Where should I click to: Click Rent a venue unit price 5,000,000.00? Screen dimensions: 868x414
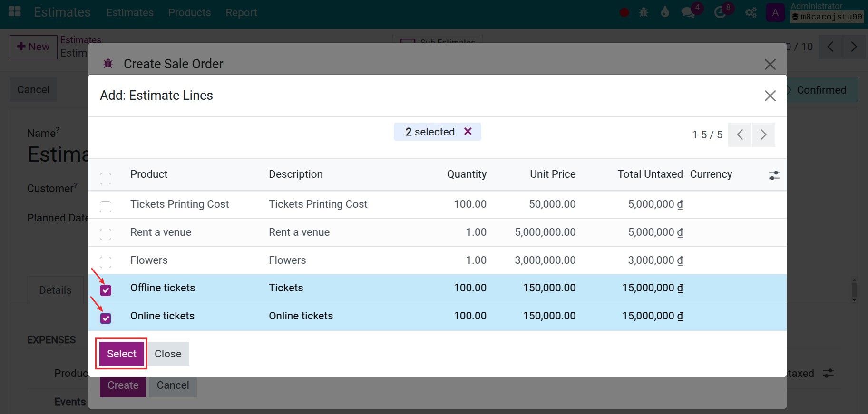(545, 232)
